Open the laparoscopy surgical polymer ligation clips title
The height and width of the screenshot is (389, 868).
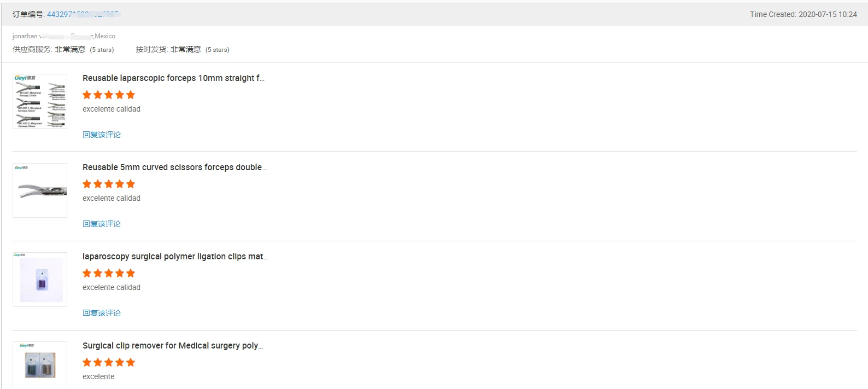[175, 257]
